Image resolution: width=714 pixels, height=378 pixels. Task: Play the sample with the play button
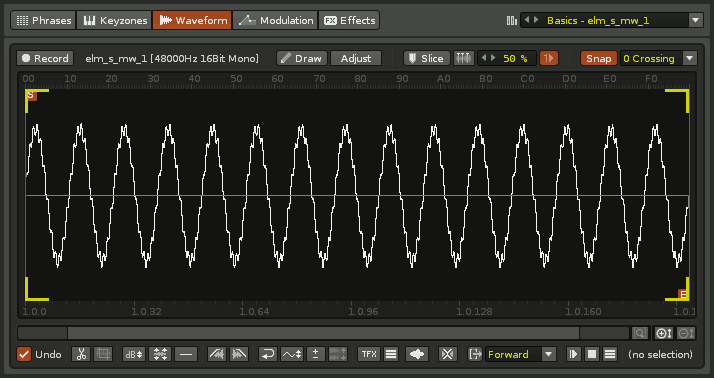click(x=574, y=354)
